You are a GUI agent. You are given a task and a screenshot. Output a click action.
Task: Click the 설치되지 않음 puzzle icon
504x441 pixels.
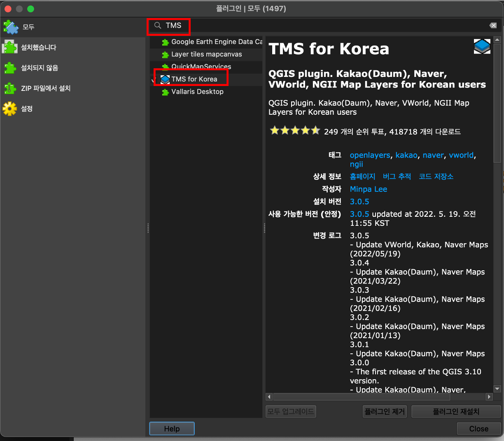(x=10, y=68)
